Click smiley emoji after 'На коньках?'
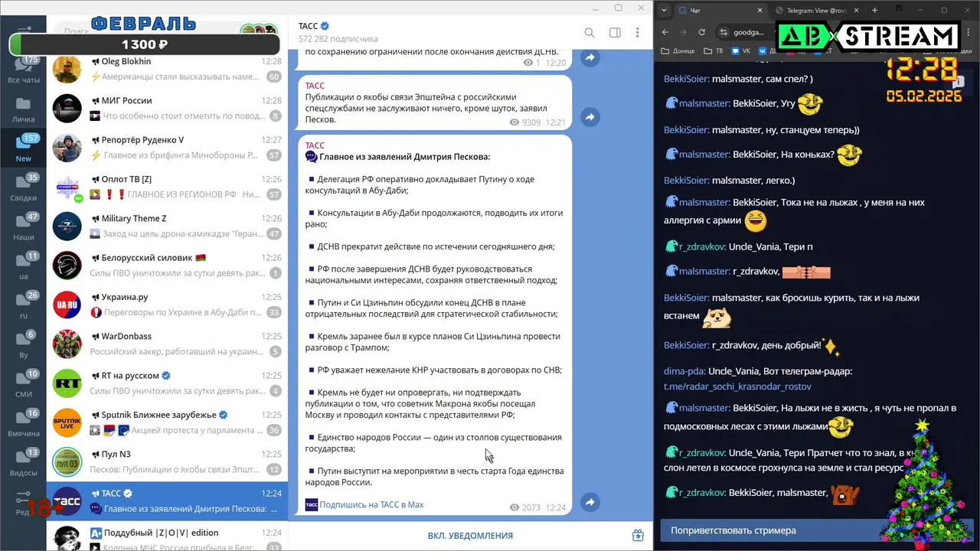 click(x=849, y=155)
